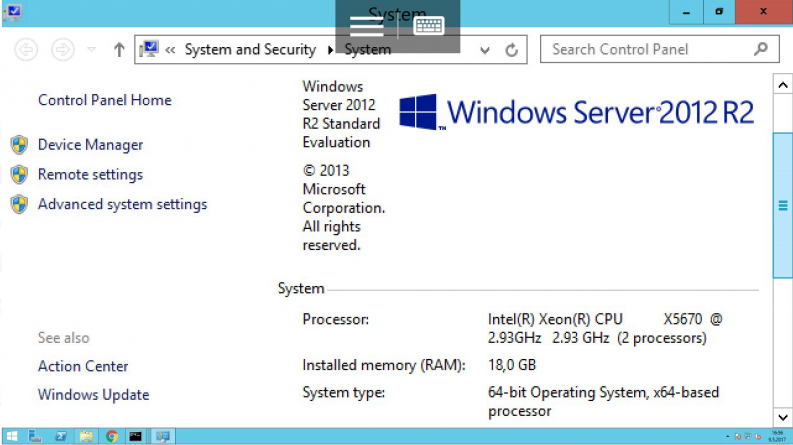This screenshot has width=793, height=445.
Task: Open Windows Update link
Action: click(x=94, y=394)
